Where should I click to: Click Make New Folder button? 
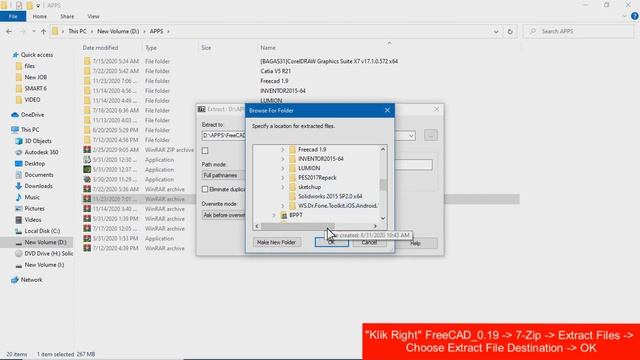coord(277,242)
